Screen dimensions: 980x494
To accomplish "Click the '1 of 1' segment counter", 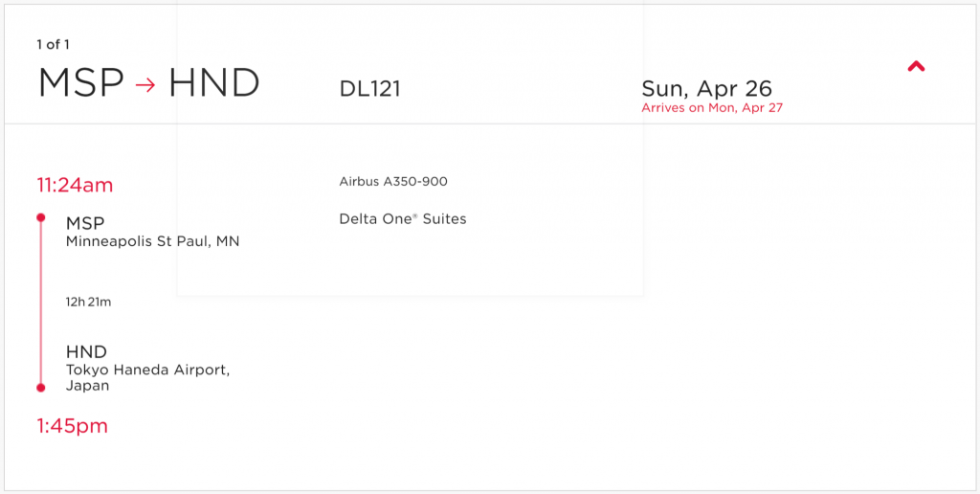I will [x=53, y=44].
